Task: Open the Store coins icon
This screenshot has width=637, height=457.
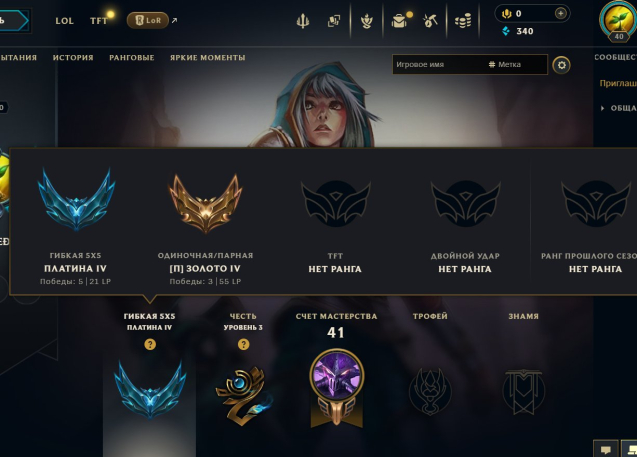Action: (x=463, y=21)
